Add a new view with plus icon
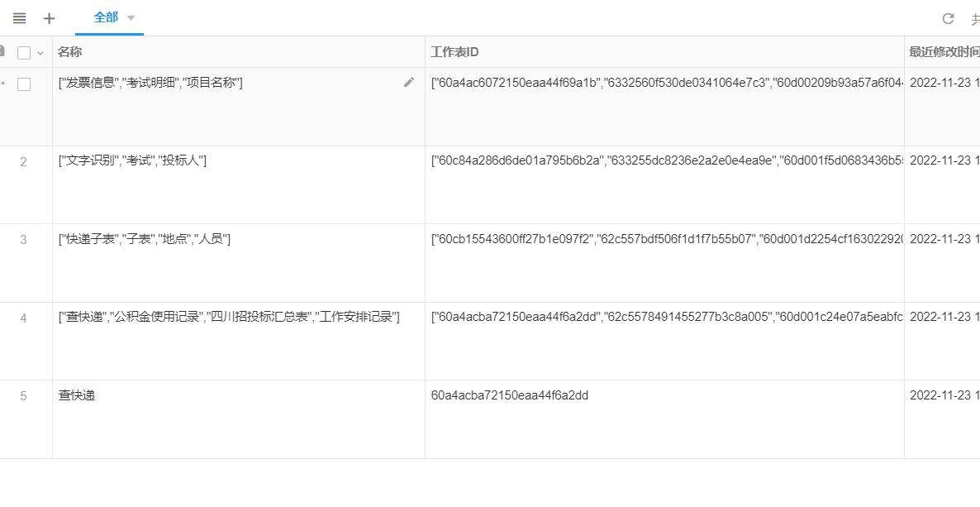Image resolution: width=980 pixels, height=507 pixels. 50,18
